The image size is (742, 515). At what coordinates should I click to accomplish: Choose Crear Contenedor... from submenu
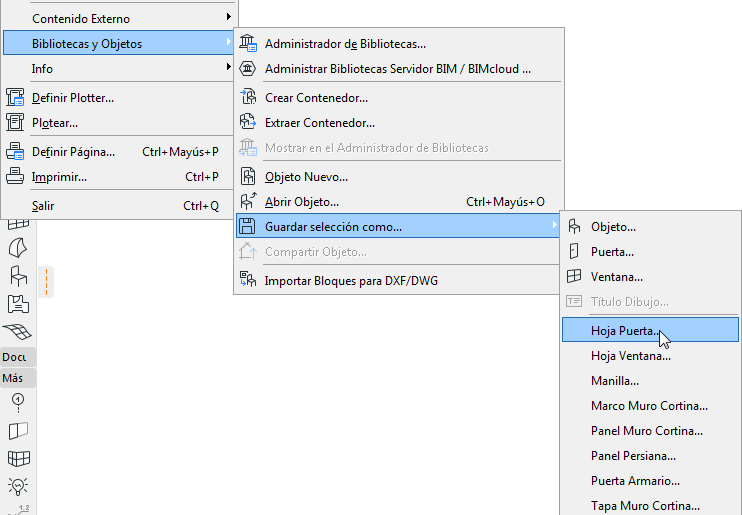[398, 98]
